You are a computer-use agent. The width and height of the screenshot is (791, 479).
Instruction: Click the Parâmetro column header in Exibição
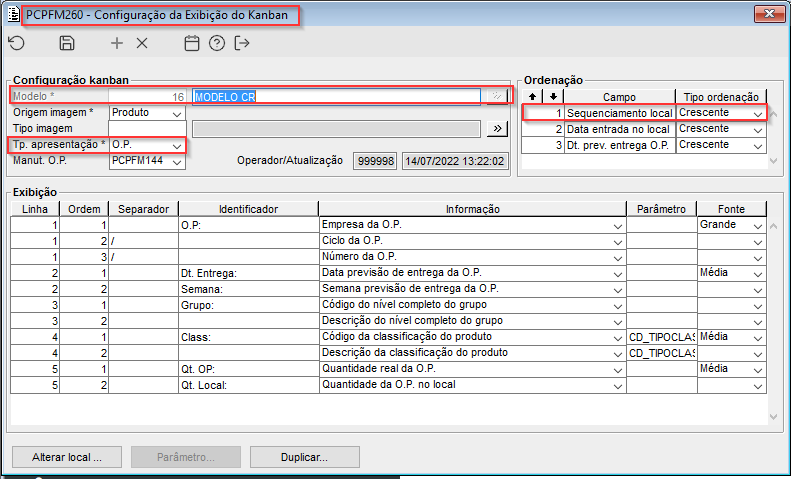[661, 209]
